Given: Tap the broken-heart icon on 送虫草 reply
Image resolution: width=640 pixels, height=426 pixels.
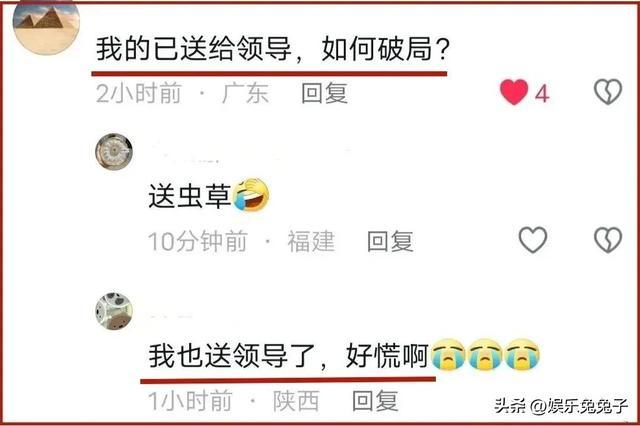Looking at the screenshot, I should pyautogui.click(x=608, y=240).
